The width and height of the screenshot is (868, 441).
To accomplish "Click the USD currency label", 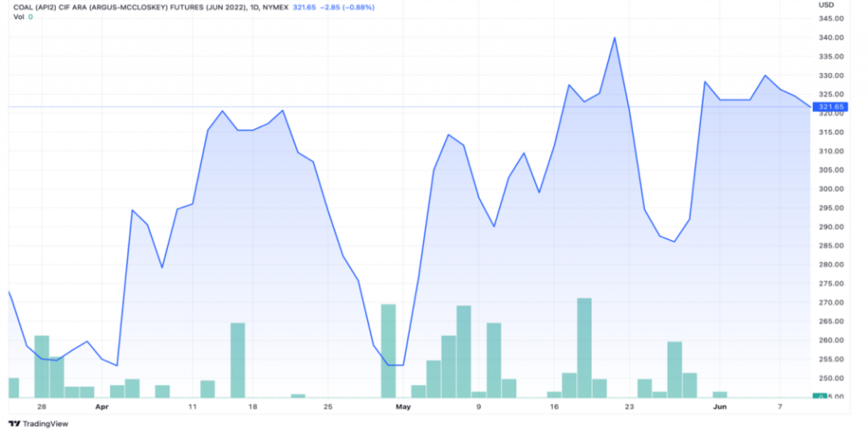I will point(826,5).
